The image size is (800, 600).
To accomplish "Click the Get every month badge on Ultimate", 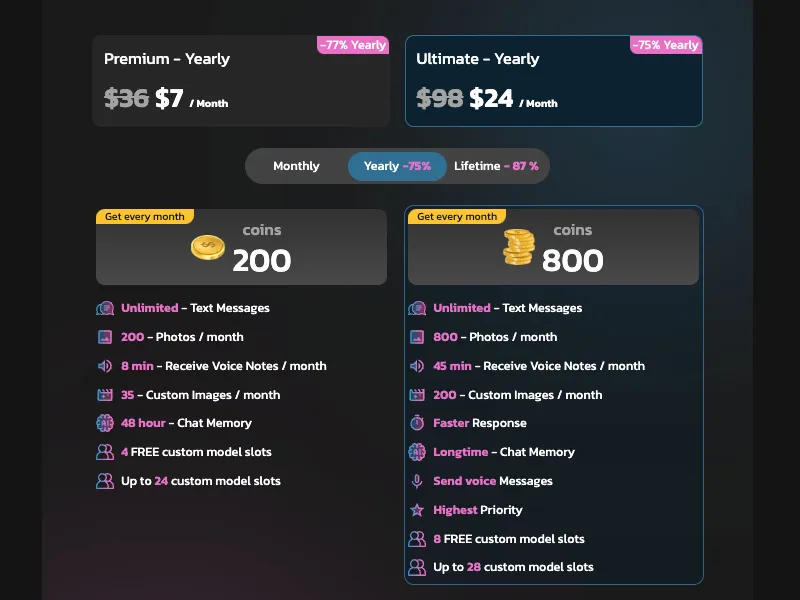I will [x=457, y=216].
